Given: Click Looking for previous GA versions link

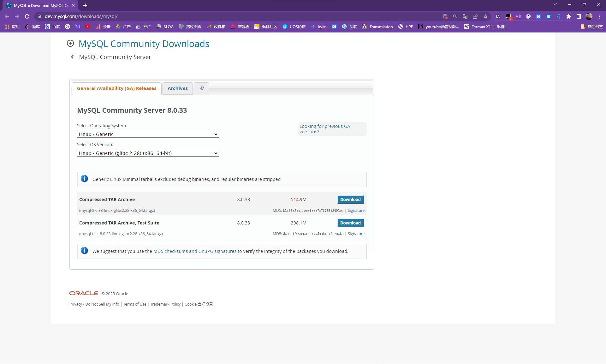Looking at the screenshot, I should click(x=325, y=129).
